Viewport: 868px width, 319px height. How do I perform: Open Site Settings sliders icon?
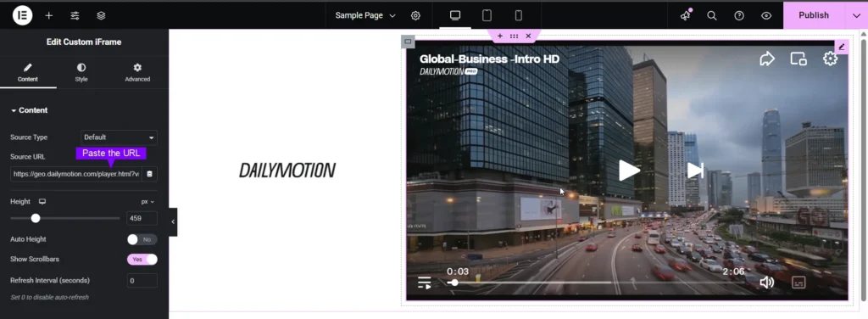point(75,15)
